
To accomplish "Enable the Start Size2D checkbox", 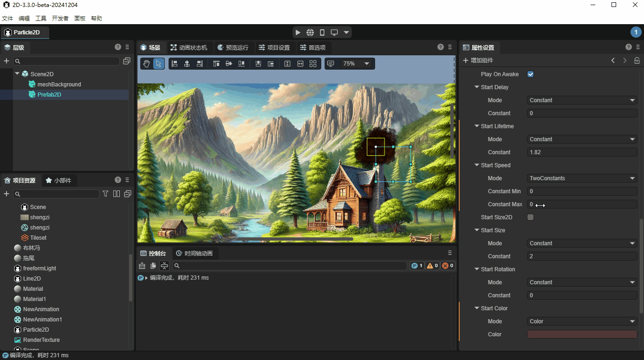I will tap(530, 217).
